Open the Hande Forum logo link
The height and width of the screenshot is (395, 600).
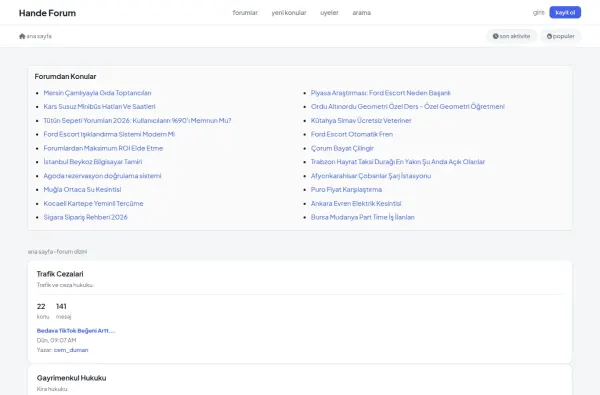(x=47, y=13)
